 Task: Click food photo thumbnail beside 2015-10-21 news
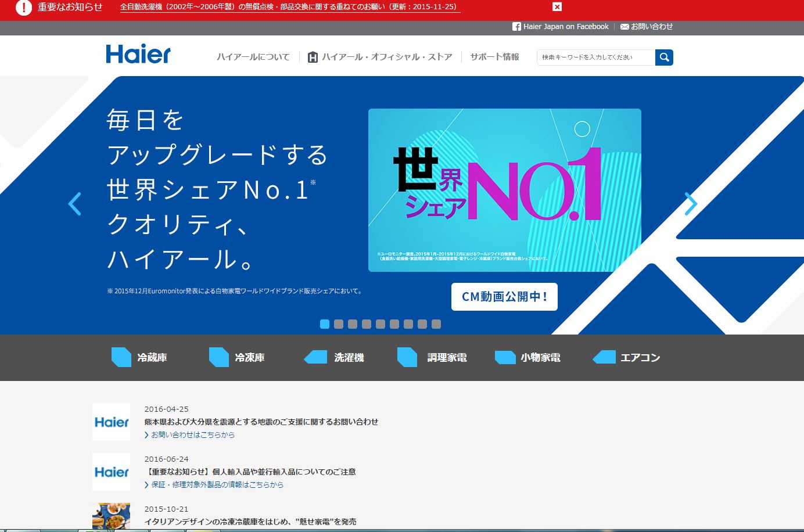(x=111, y=516)
